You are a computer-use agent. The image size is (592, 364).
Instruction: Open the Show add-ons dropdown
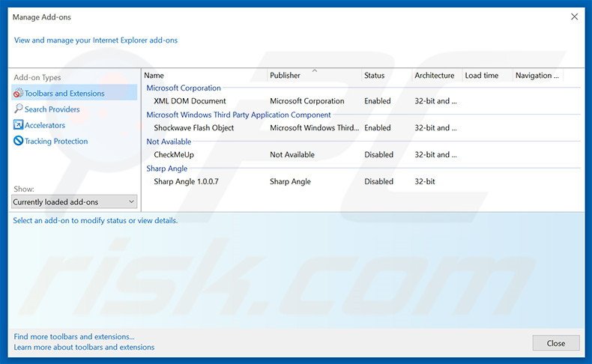click(75, 201)
